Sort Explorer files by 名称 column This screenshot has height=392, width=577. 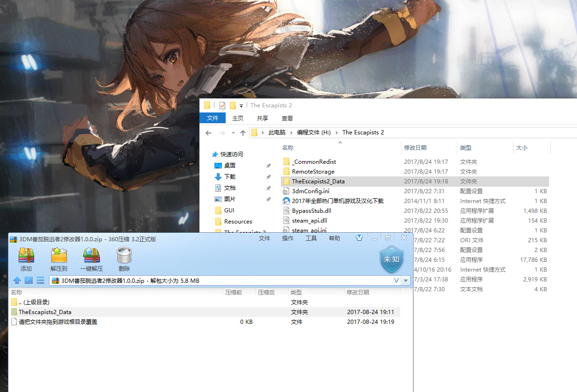point(288,147)
